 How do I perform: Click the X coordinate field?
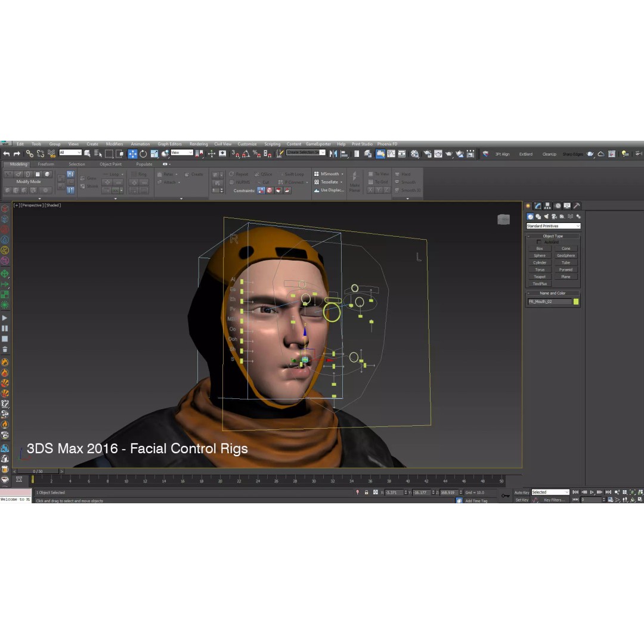pos(394,492)
